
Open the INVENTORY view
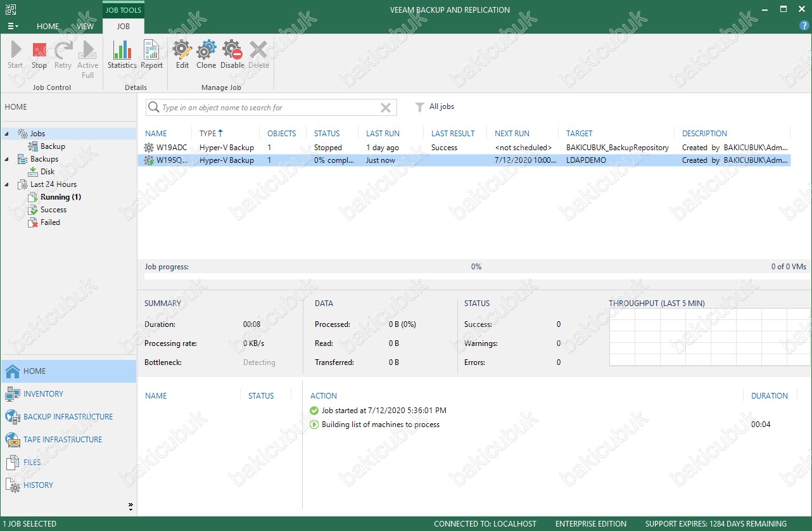43,394
